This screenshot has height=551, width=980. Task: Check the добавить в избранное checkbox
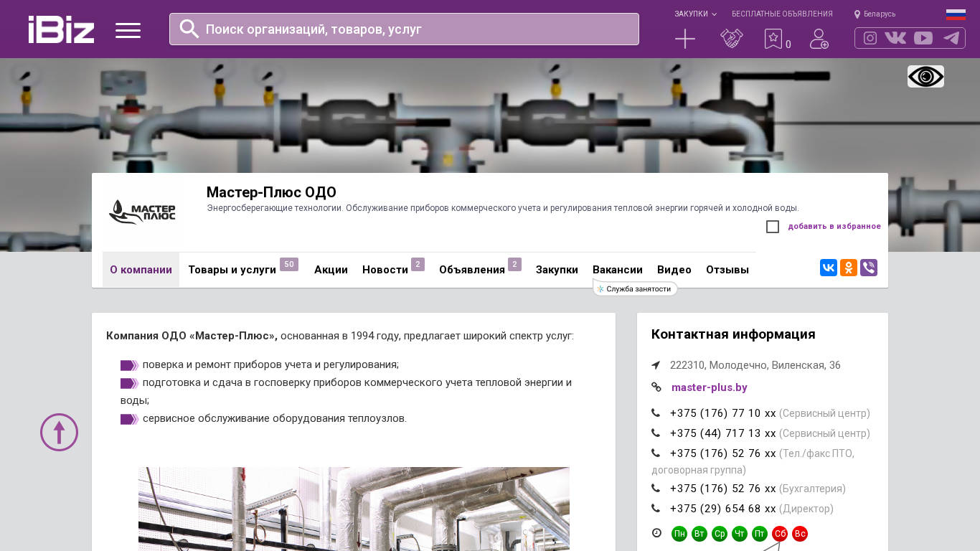coord(773,227)
